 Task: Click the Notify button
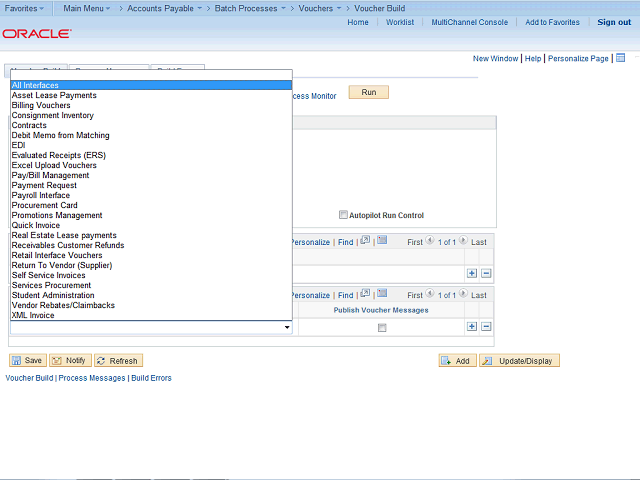[70, 360]
